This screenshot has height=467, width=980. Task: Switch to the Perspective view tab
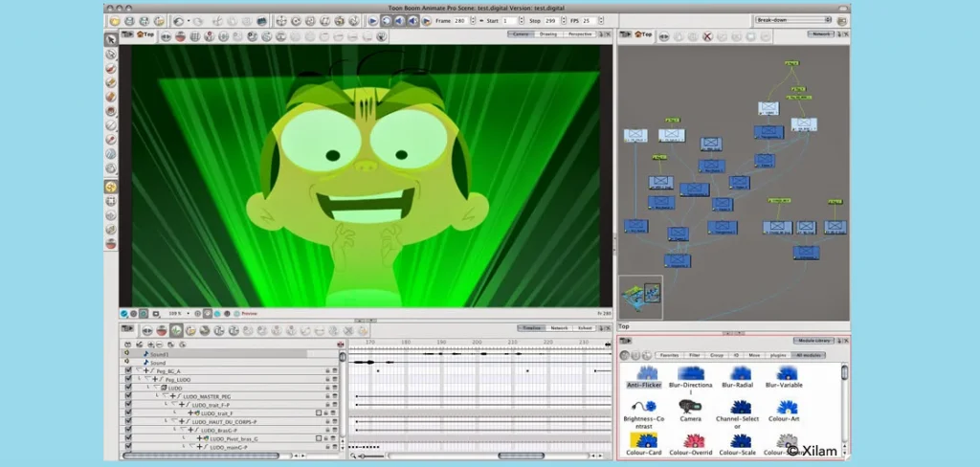(x=579, y=34)
